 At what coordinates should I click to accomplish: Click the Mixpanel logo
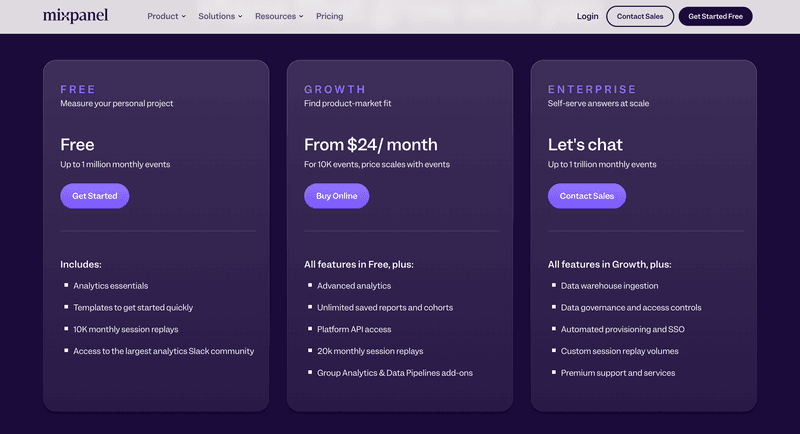coord(75,16)
